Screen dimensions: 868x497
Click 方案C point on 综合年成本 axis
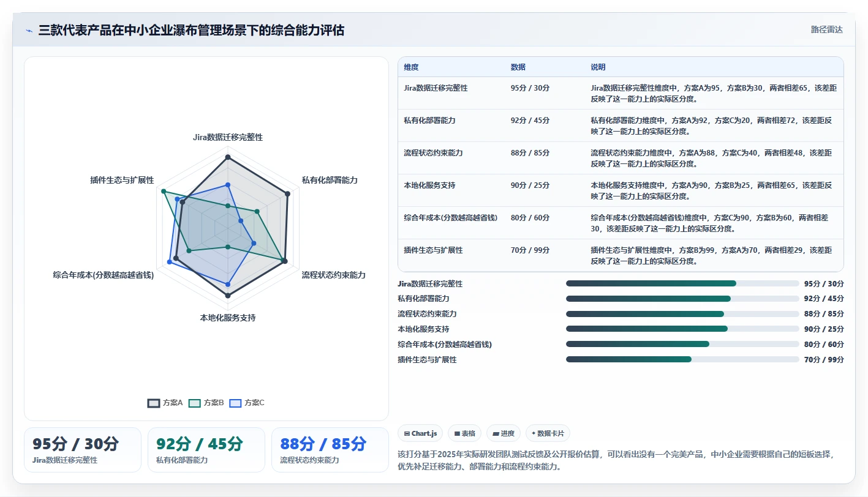170,262
